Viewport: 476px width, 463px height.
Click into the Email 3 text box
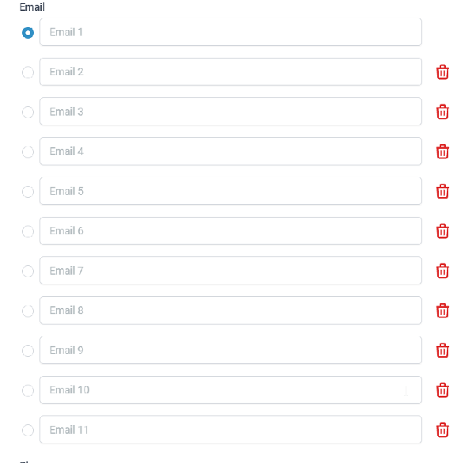[x=231, y=112]
